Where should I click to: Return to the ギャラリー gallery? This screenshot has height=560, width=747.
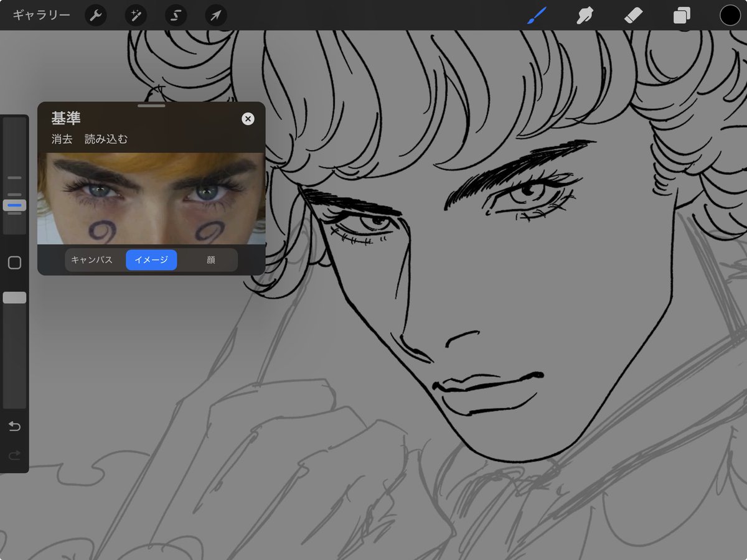[41, 15]
